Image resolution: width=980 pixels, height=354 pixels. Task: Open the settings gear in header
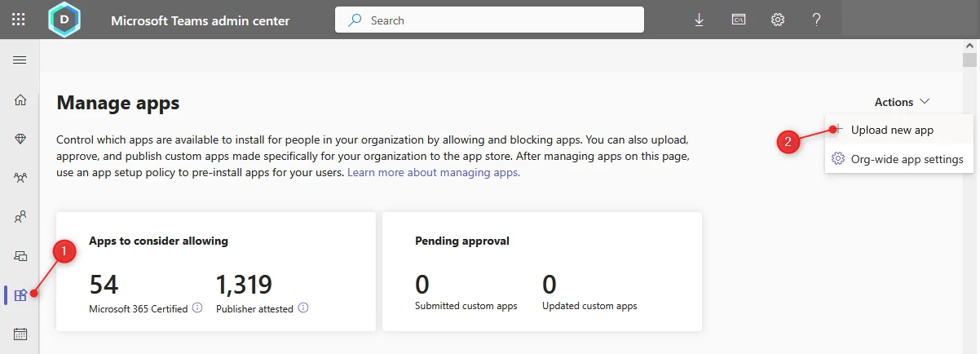[x=778, y=20]
